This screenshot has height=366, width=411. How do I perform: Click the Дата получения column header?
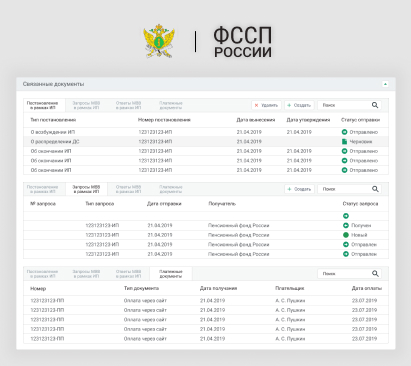pos(218,288)
